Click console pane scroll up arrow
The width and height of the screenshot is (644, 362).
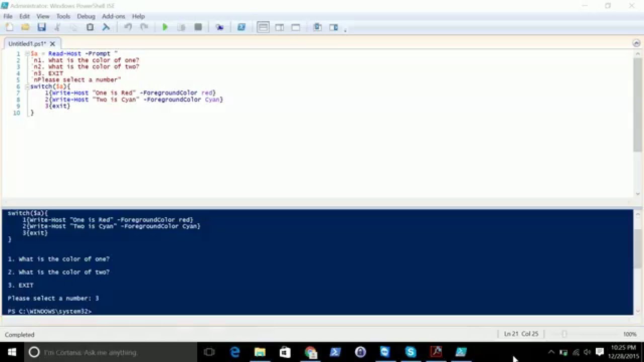pos(637,214)
